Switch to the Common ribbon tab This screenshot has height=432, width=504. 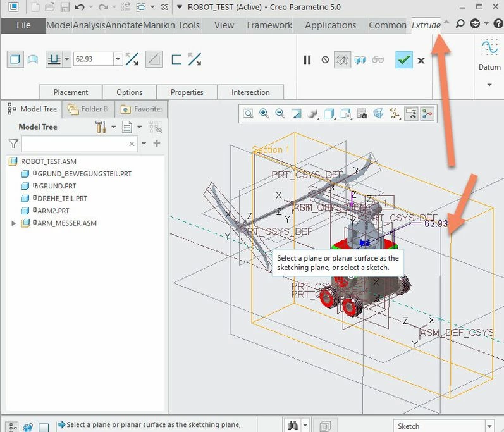point(388,25)
